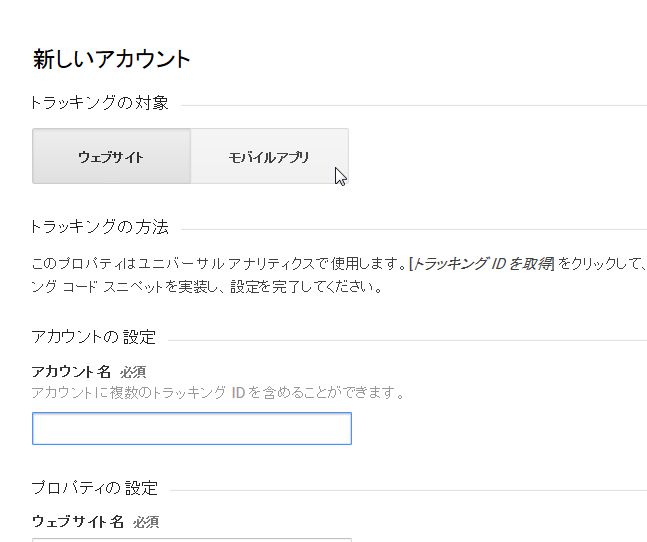The image size is (647, 542).
Task: Click the gray hint text about 複数のトラッキング ID
Action: pos(218,392)
